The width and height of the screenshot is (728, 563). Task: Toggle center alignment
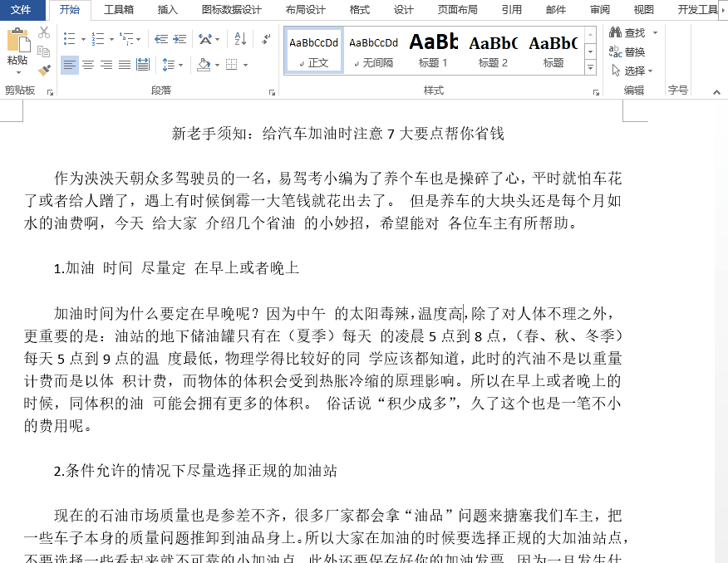[x=87, y=65]
